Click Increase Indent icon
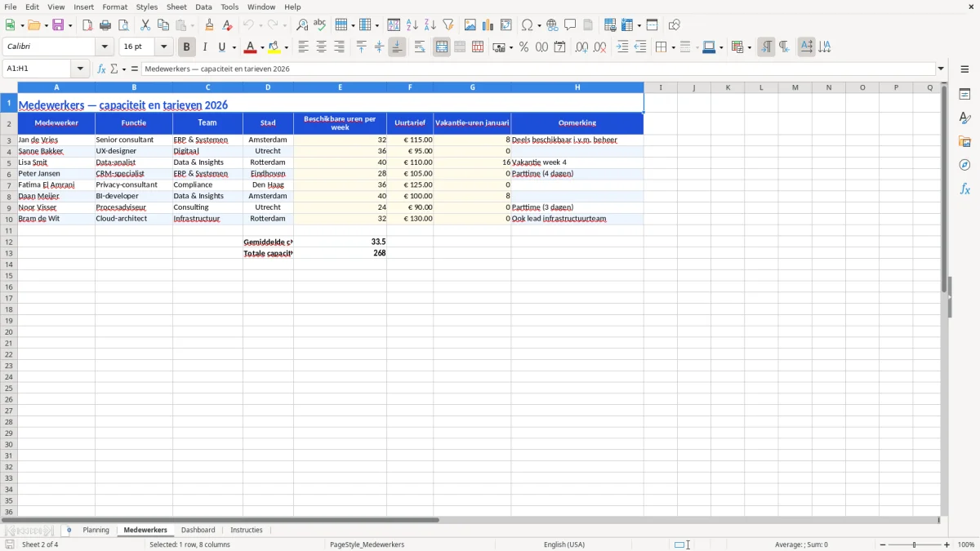The height and width of the screenshot is (551, 980). coord(622,47)
